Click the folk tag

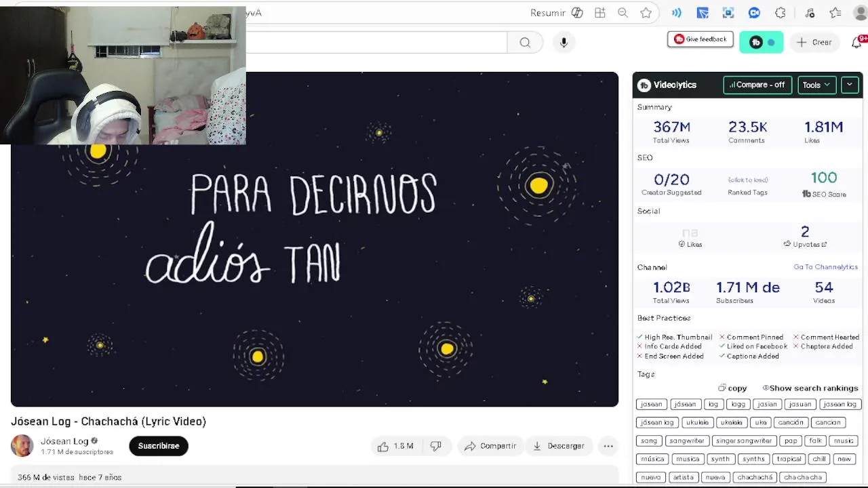(815, 441)
